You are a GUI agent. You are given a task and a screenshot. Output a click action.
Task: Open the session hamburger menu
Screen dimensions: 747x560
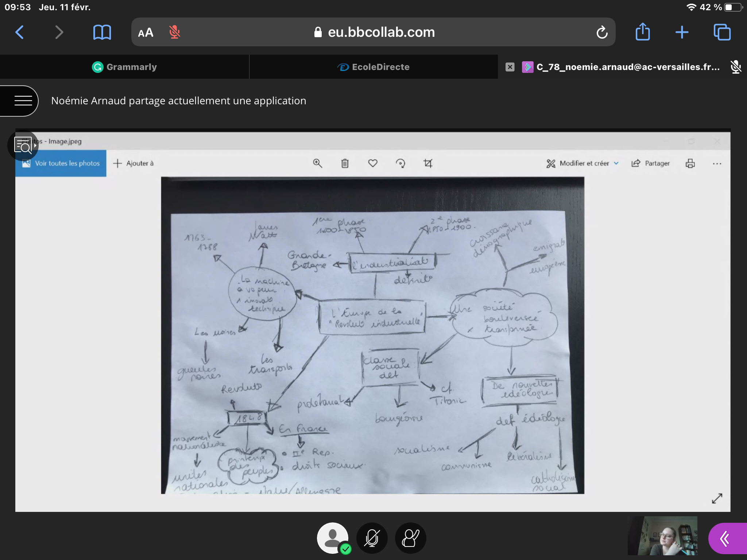(23, 101)
